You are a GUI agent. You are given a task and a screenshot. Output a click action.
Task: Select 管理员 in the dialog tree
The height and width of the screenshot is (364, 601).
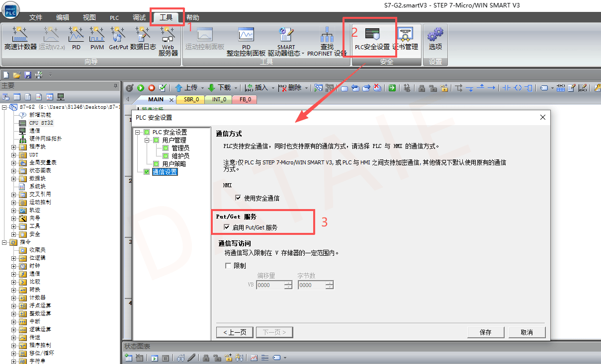coord(180,148)
